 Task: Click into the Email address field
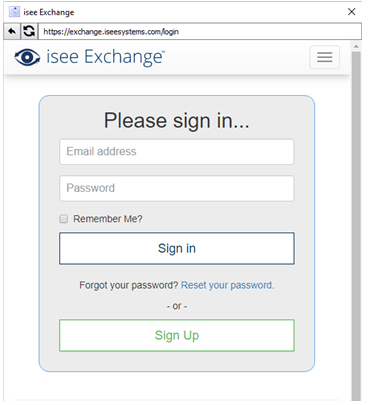click(x=177, y=152)
